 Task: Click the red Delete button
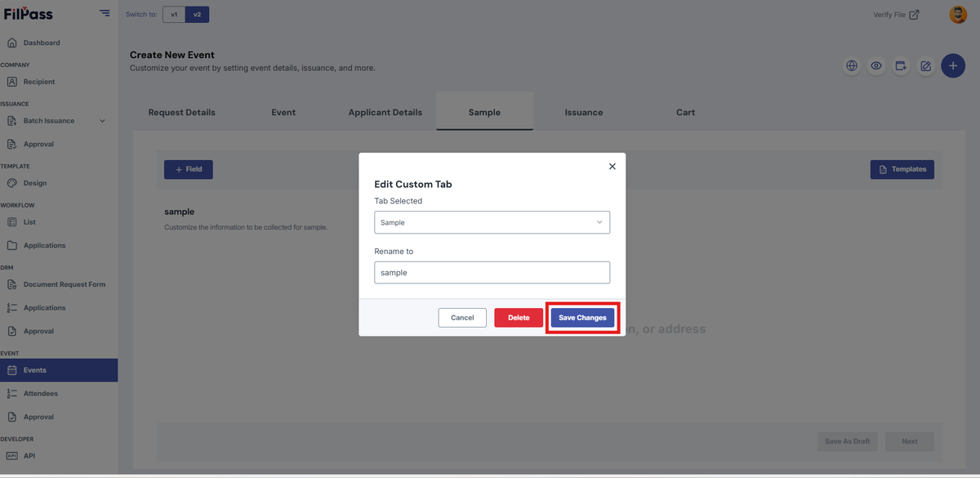[x=519, y=318]
